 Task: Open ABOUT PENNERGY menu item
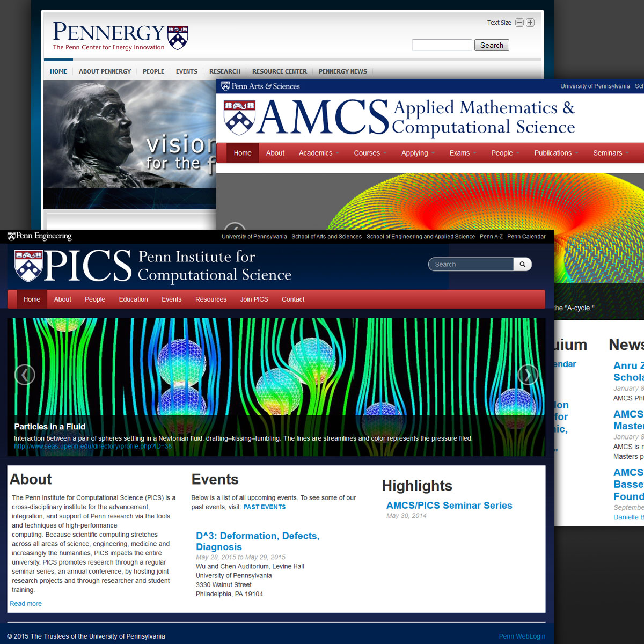click(105, 71)
